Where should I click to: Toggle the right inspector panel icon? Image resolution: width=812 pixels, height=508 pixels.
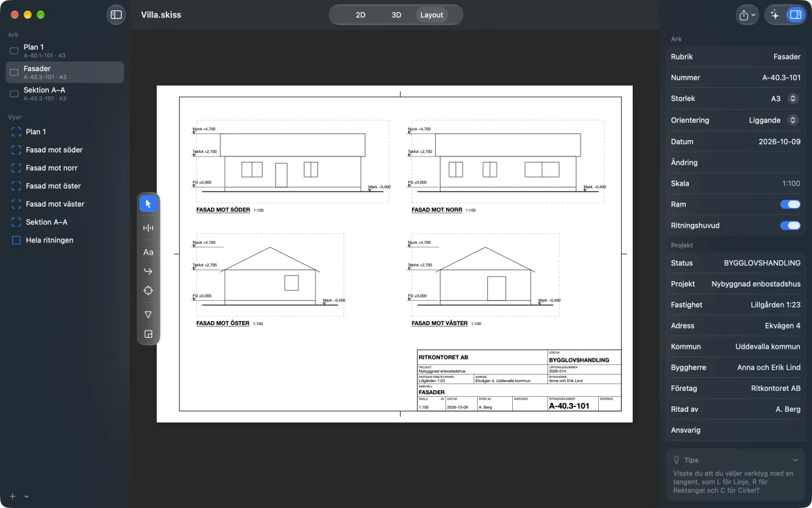click(795, 15)
